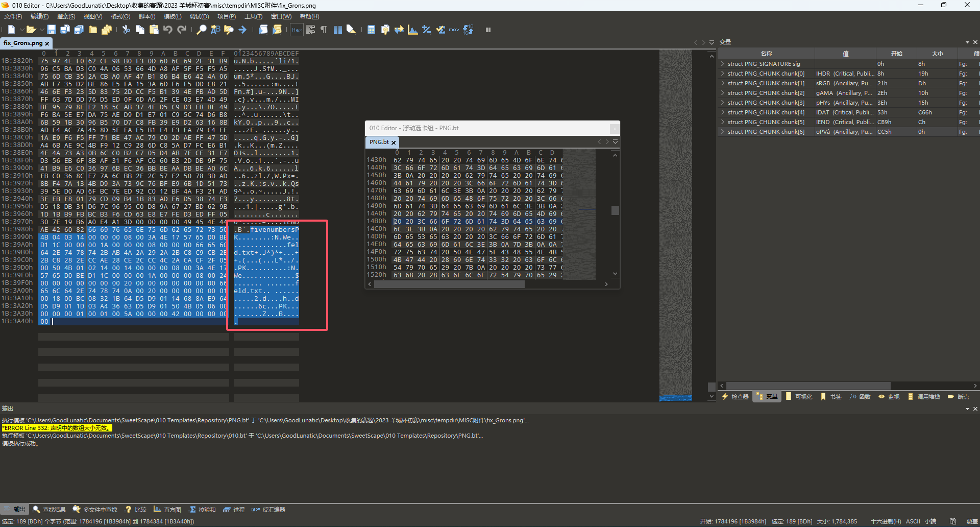Run the template with the template icon
Screen dimensions: 980x527
point(277,30)
